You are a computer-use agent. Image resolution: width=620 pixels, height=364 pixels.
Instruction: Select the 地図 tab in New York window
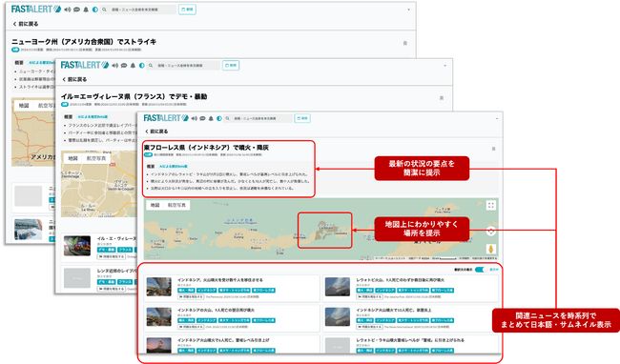(24, 106)
